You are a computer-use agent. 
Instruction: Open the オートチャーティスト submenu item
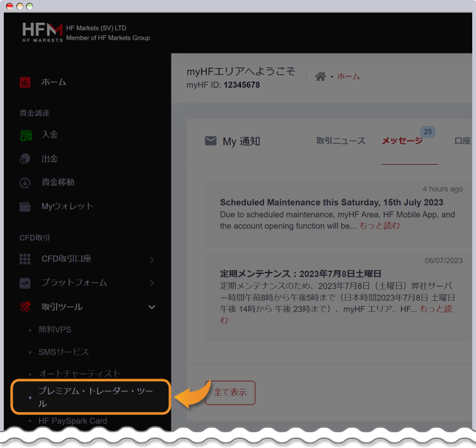(79, 374)
